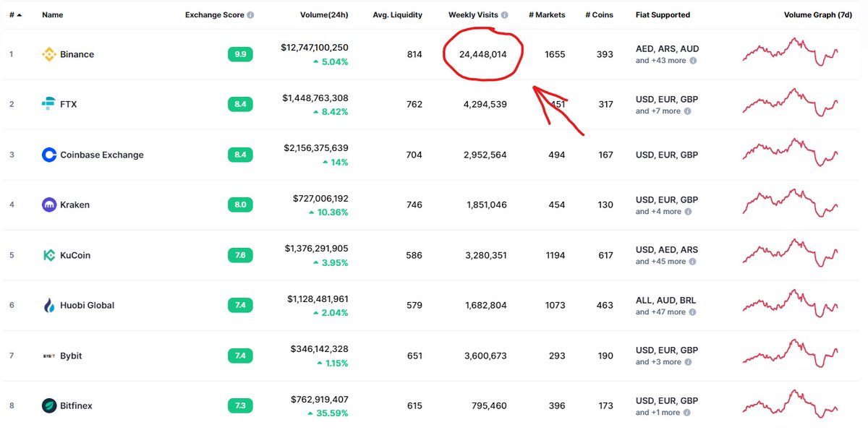Click info icon beside Bitfinex's +1 more
Image resolution: width=868 pixels, height=430 pixels.
(687, 413)
